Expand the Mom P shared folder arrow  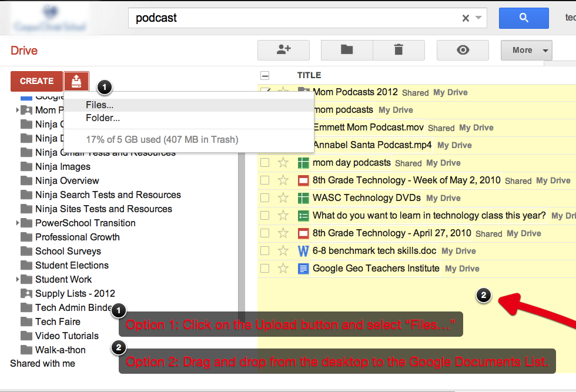coord(17,110)
